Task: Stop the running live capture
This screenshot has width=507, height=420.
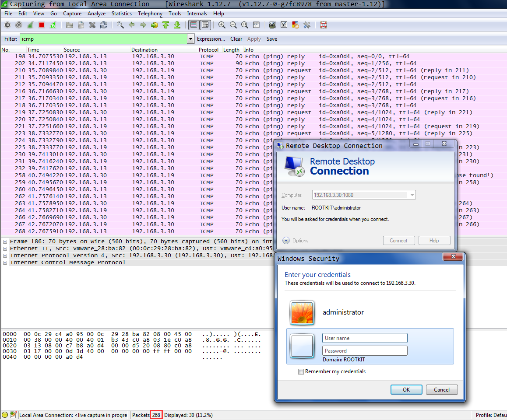Action: pyautogui.click(x=42, y=25)
